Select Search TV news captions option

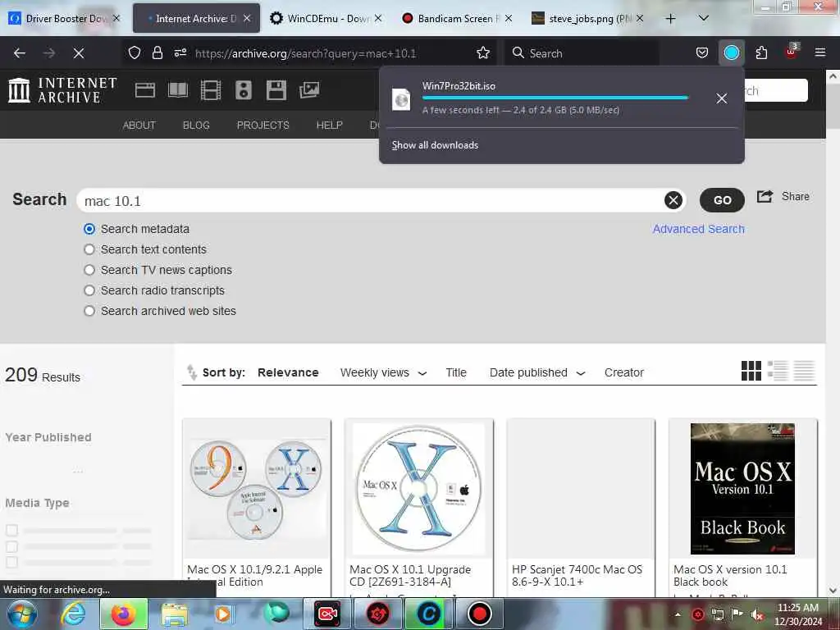coord(89,270)
